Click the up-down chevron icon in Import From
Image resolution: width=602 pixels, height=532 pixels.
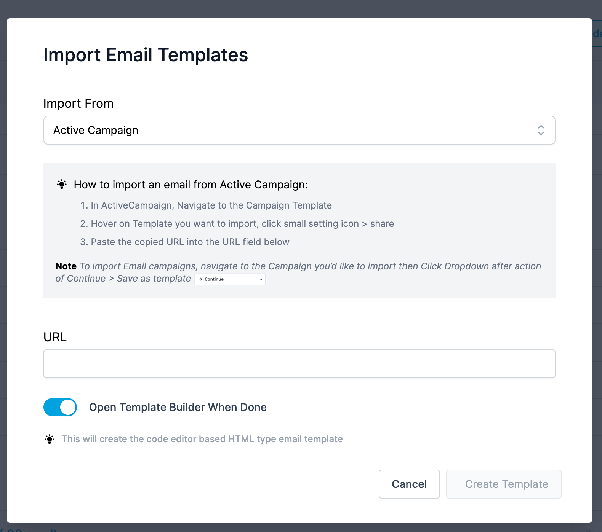(x=541, y=130)
